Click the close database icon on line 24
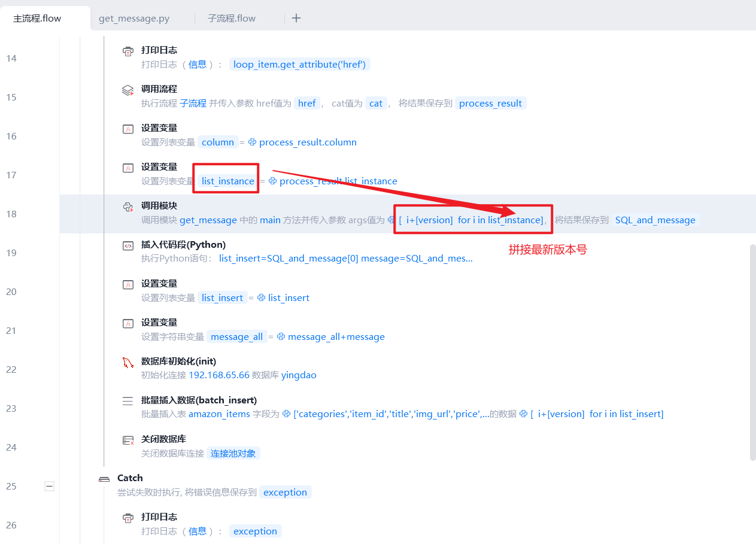The image size is (756, 544). [x=128, y=440]
